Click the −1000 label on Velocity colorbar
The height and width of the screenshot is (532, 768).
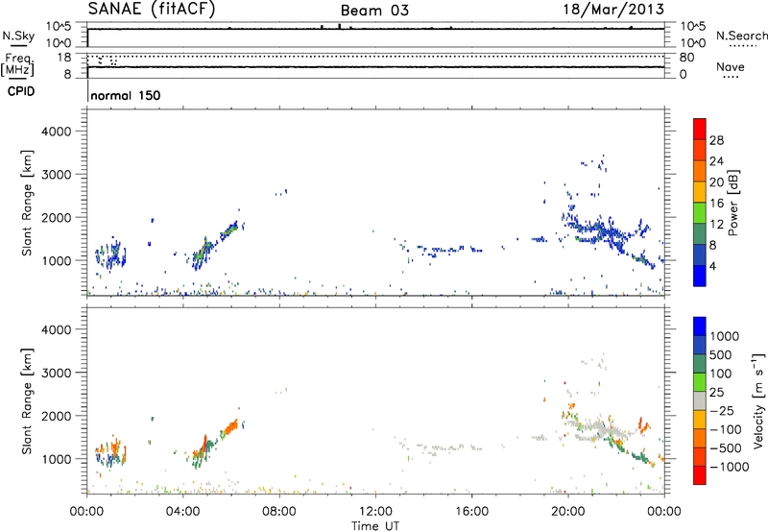[x=730, y=467]
